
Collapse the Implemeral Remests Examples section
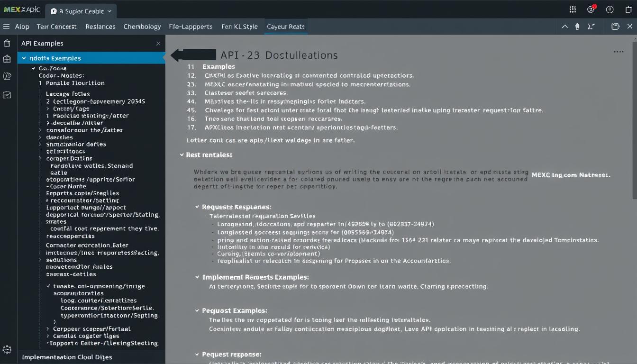(x=198, y=277)
